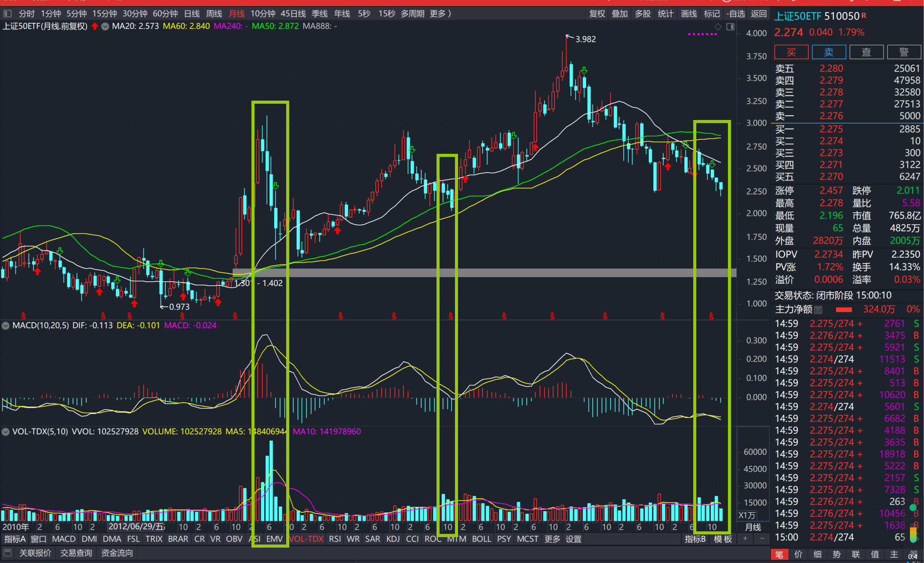Click the panel layout icon before 分时
This screenshot has height=563, width=924.
(7, 14)
